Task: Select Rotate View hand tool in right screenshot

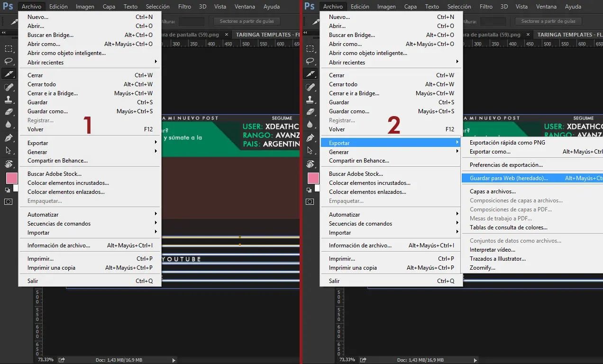Action: tap(310, 164)
